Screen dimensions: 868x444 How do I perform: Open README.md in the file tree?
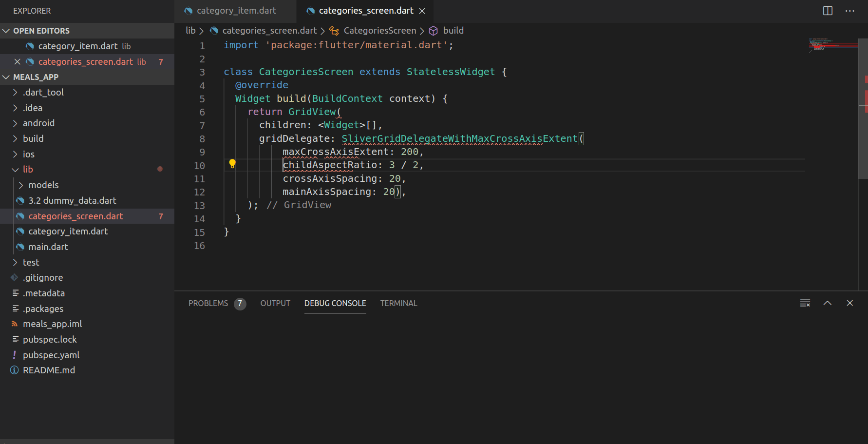click(x=87, y=370)
